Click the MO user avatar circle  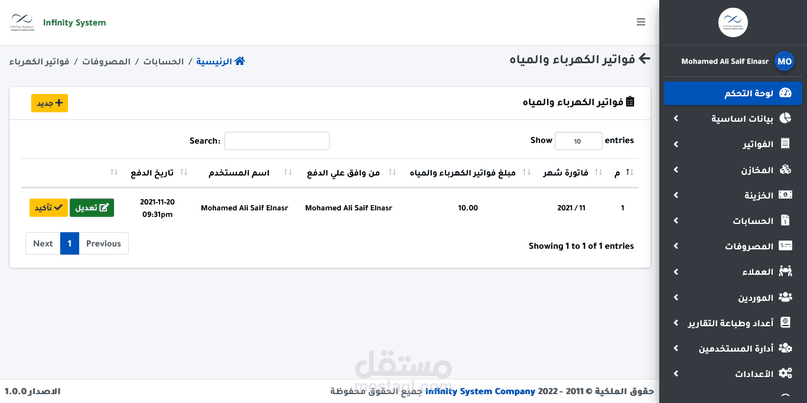785,61
